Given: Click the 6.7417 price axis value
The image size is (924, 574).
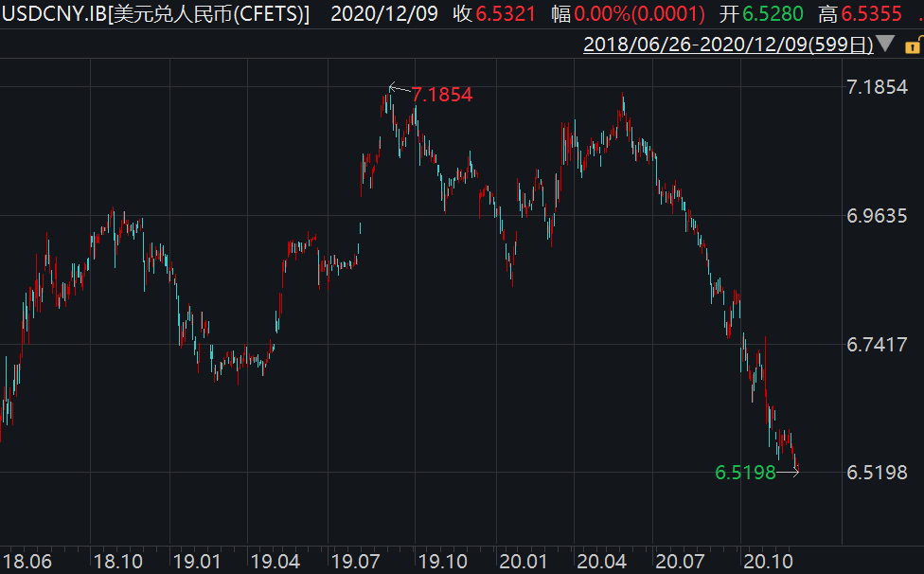Looking at the screenshot, I should (x=877, y=344).
